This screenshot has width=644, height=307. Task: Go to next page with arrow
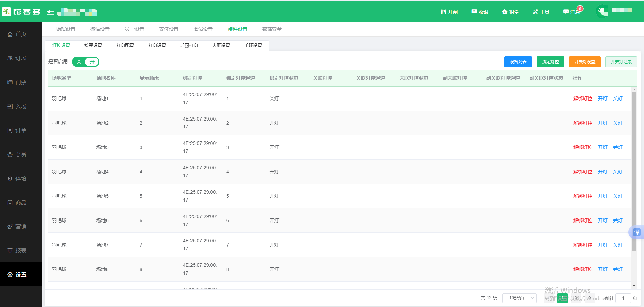point(590,298)
